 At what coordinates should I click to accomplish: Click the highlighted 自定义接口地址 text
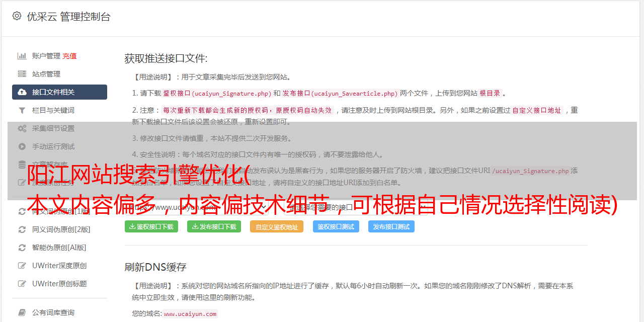537,110
